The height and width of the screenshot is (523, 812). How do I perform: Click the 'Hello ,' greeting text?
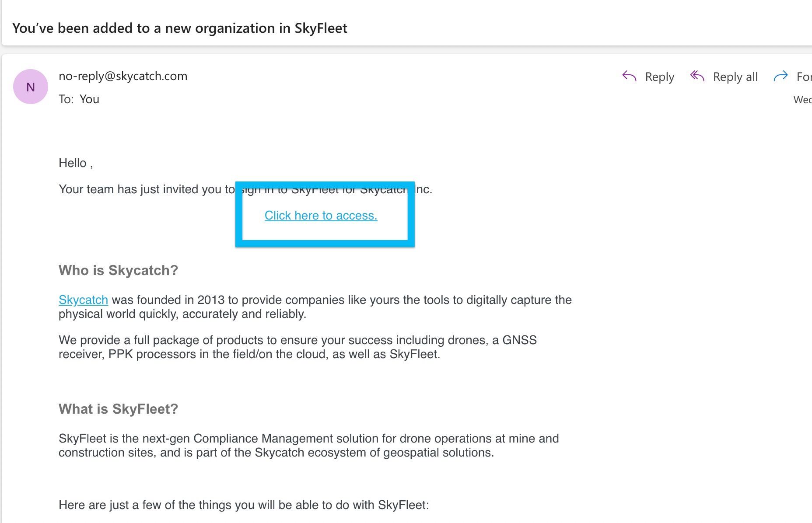tap(76, 163)
